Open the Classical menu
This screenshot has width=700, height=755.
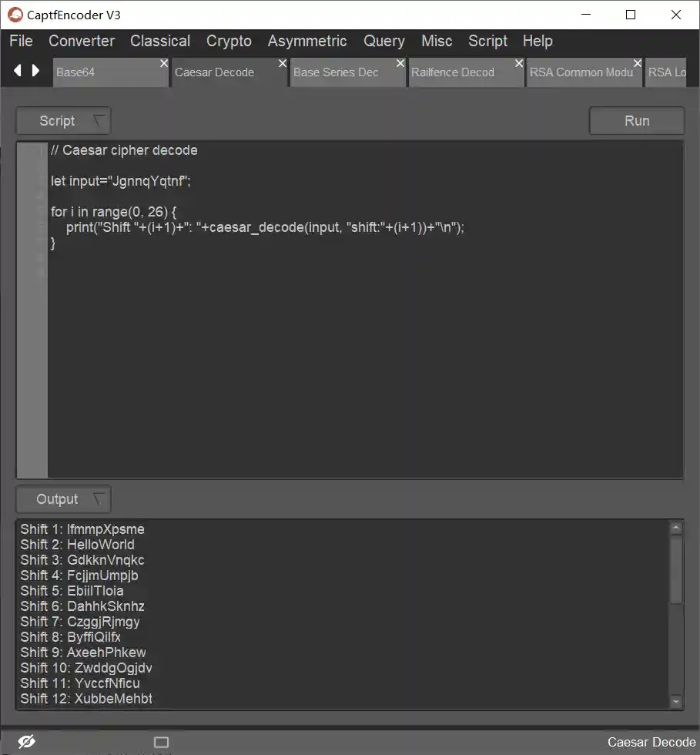pos(159,41)
